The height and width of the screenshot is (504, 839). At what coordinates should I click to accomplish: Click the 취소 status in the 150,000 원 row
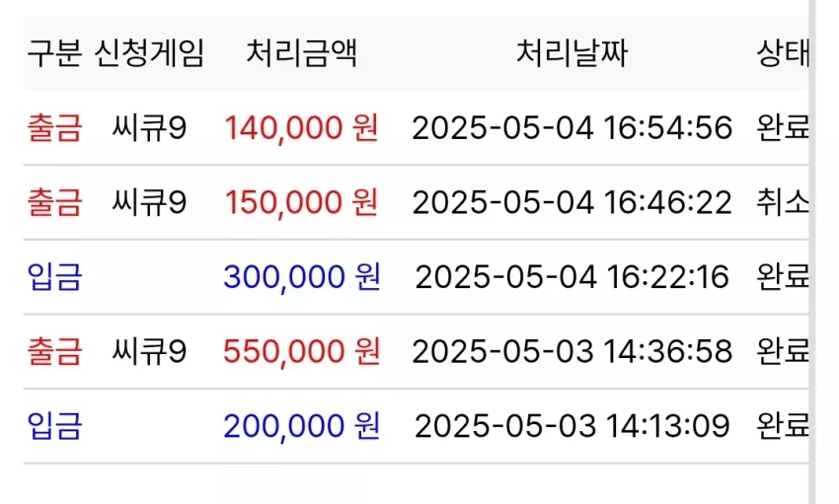pos(783,202)
